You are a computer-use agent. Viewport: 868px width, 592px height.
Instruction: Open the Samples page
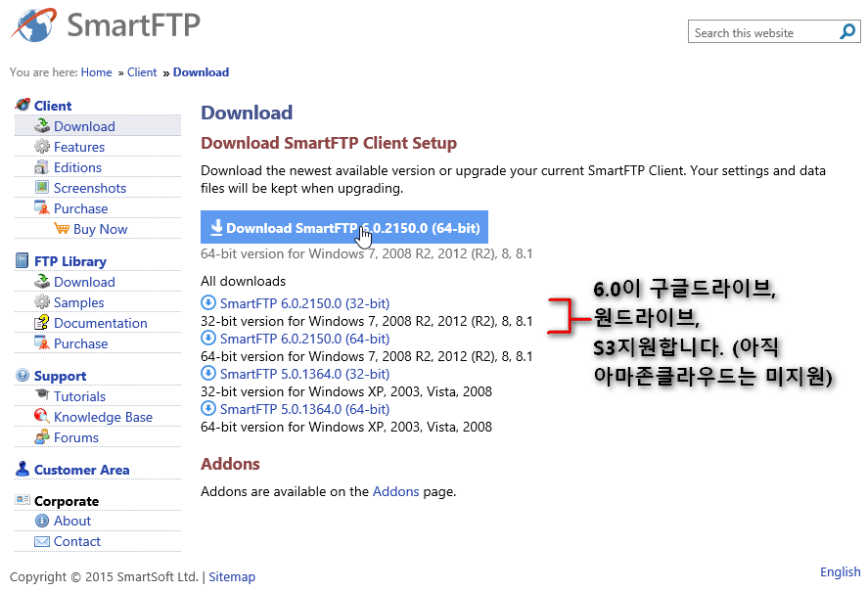pyautogui.click(x=79, y=302)
